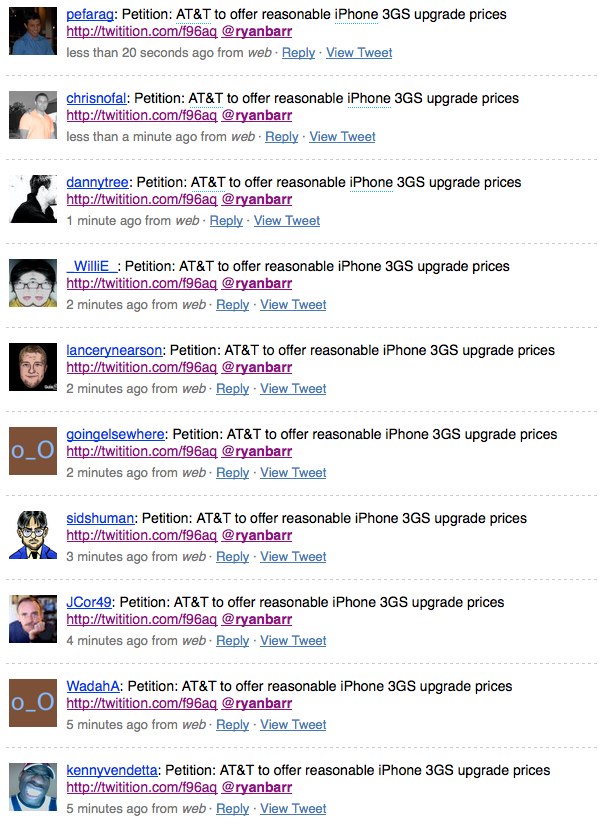Open the WadahA username link
The width and height of the screenshot is (602, 830).
point(93,687)
